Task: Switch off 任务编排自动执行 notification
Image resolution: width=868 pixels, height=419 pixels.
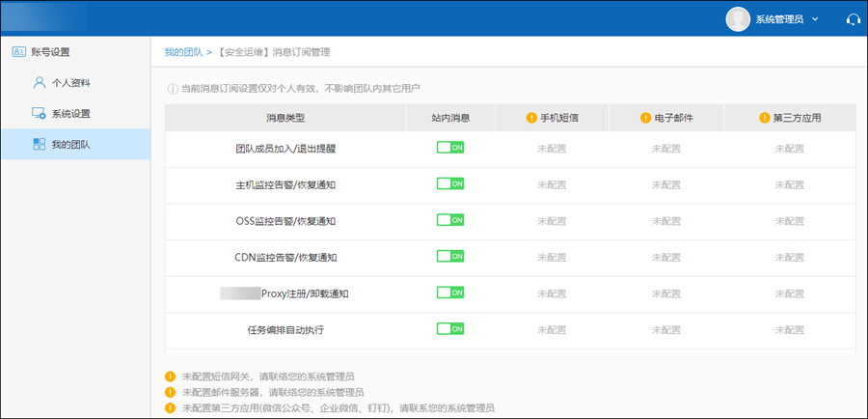Action: click(x=450, y=329)
